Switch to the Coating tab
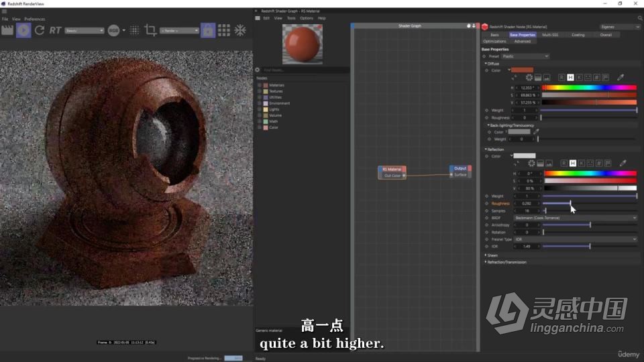This screenshot has height=362, width=644. (578, 35)
